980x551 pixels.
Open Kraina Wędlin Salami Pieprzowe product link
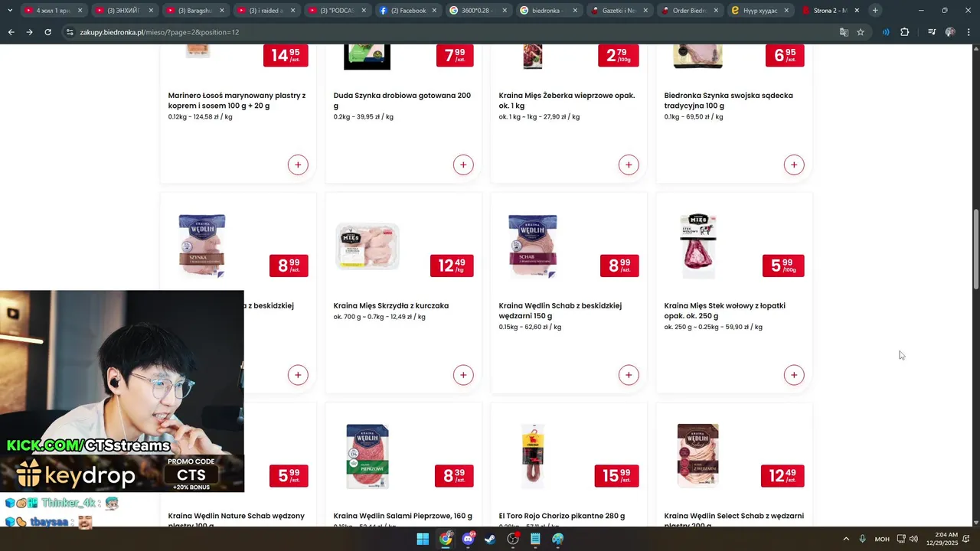pyautogui.click(x=403, y=516)
